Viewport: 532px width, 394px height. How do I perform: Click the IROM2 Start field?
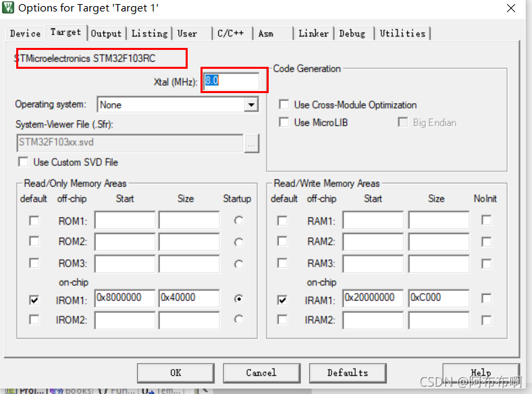(x=125, y=320)
